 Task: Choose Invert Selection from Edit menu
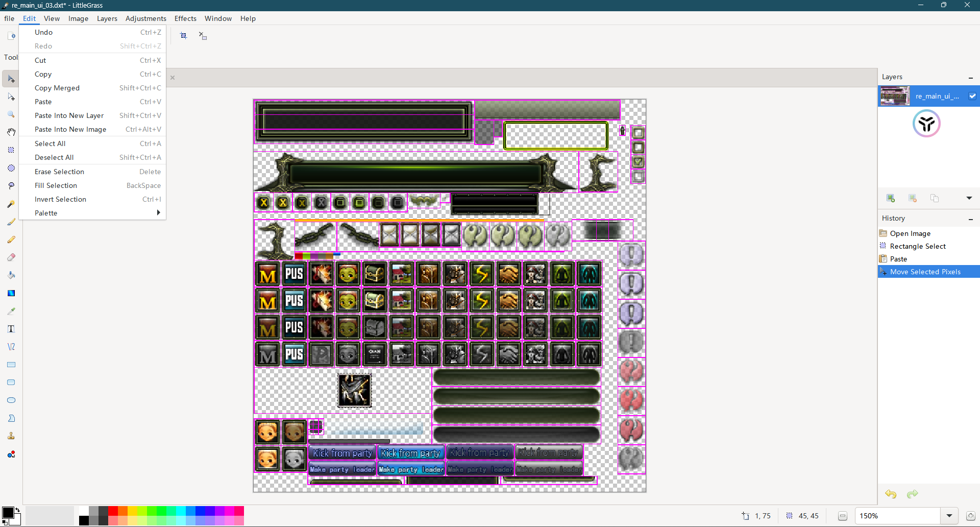click(x=92, y=199)
